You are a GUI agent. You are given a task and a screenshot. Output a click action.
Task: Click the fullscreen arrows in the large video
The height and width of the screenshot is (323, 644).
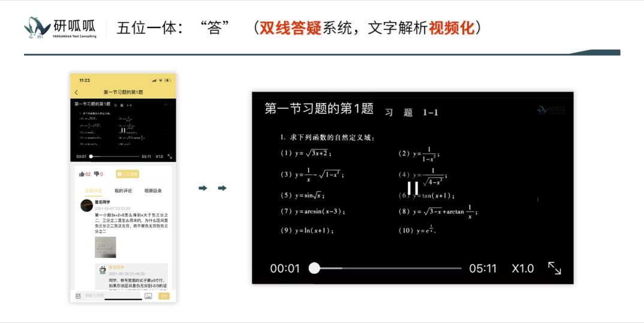[x=555, y=268]
